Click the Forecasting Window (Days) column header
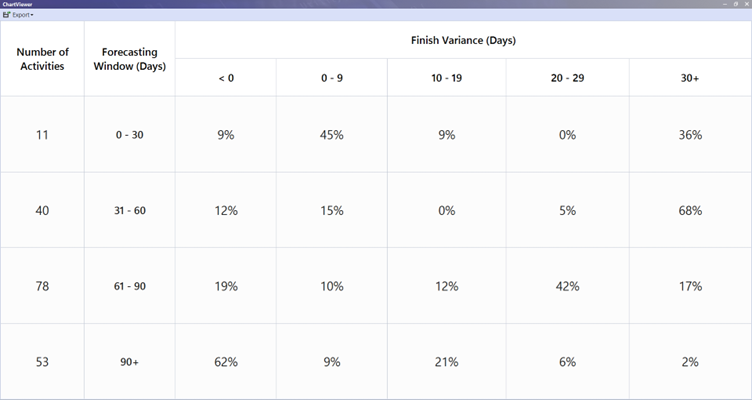This screenshot has height=400, width=752. [129, 59]
